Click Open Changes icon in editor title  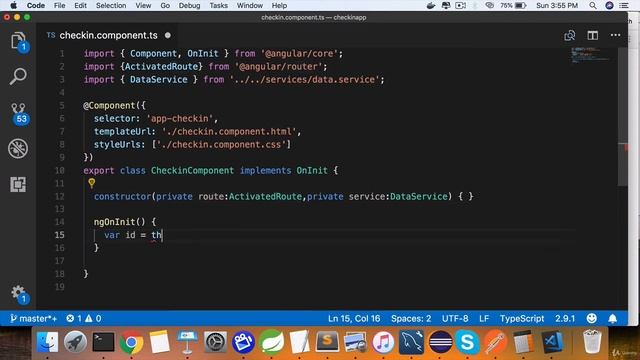click(569, 36)
